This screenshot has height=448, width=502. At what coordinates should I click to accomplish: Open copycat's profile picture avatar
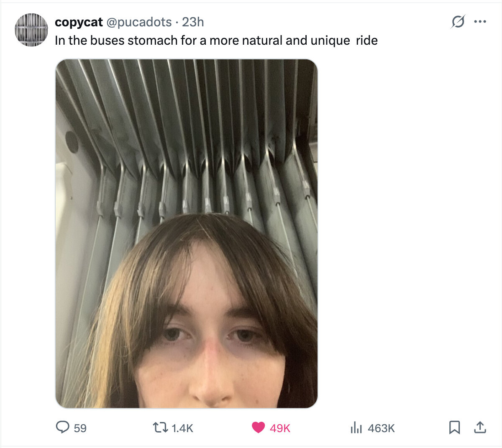coord(31,30)
